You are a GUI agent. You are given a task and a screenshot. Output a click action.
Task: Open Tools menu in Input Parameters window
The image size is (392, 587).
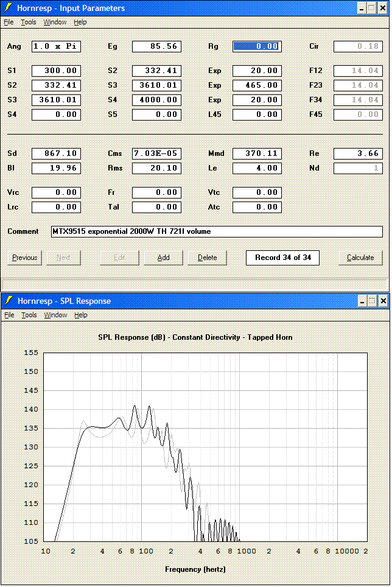(29, 22)
